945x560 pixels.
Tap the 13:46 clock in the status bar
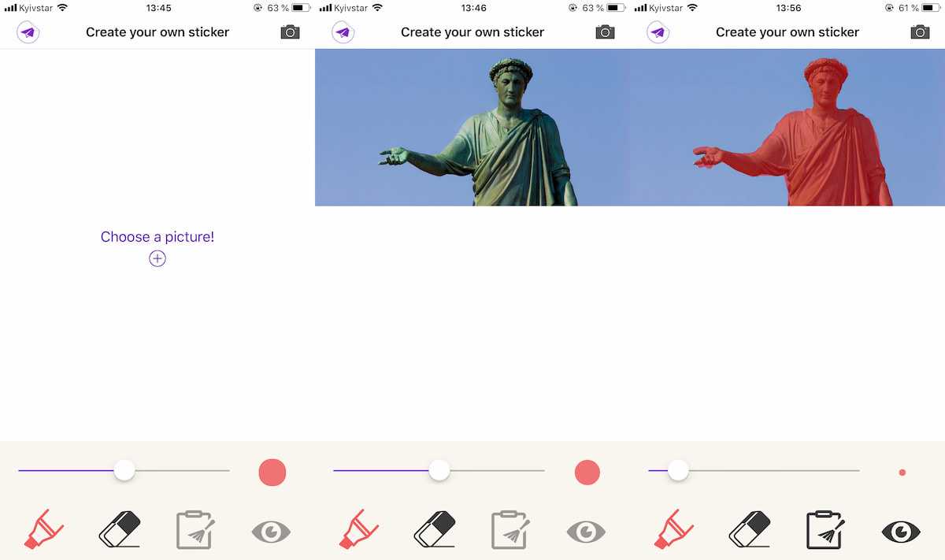pyautogui.click(x=473, y=8)
